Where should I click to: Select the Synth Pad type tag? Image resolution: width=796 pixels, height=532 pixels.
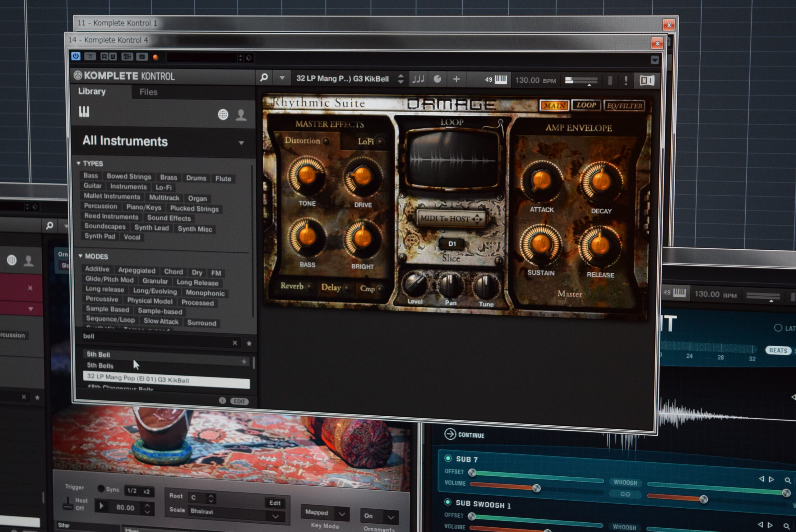click(x=100, y=236)
